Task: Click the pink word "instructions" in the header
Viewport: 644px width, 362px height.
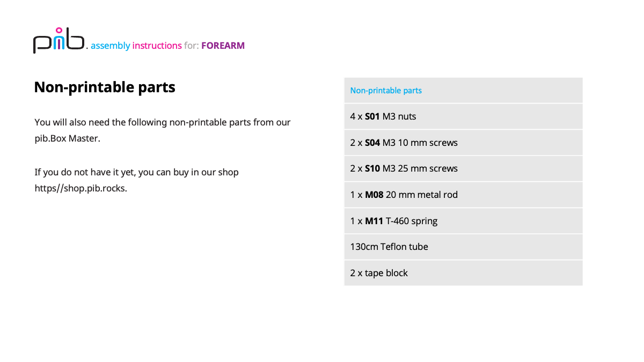Action: tap(157, 46)
